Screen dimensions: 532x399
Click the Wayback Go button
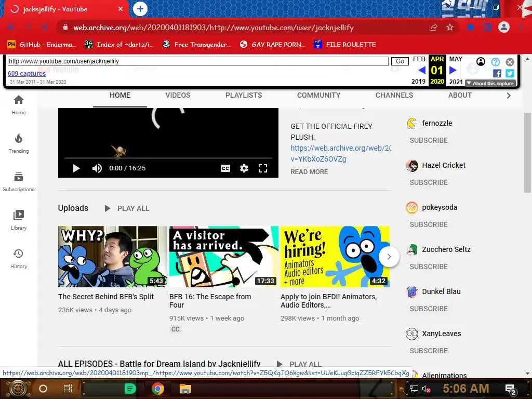coord(400,61)
